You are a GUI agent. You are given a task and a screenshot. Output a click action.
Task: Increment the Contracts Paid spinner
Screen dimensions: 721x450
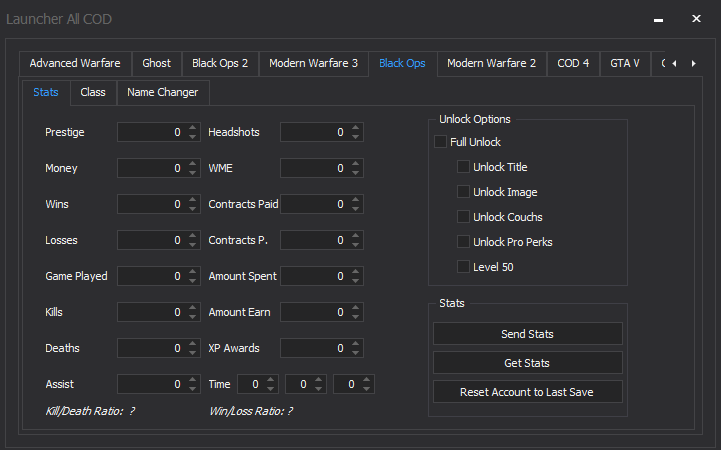355,199
